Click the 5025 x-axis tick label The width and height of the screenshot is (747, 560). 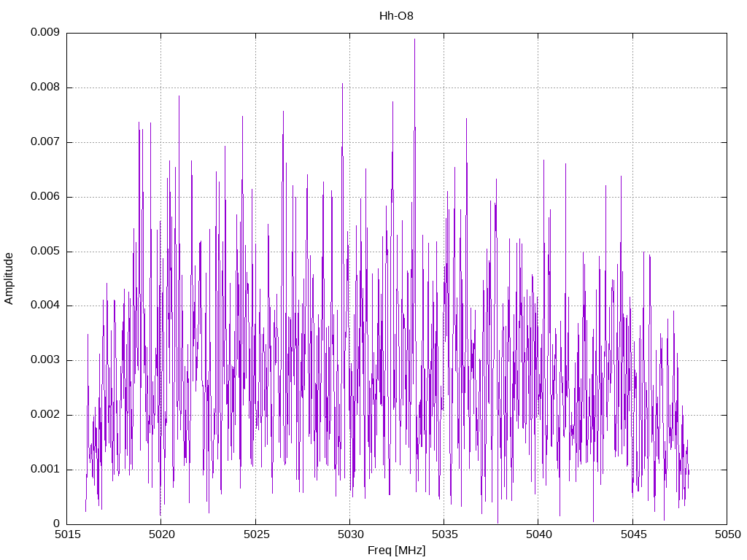tap(256, 534)
